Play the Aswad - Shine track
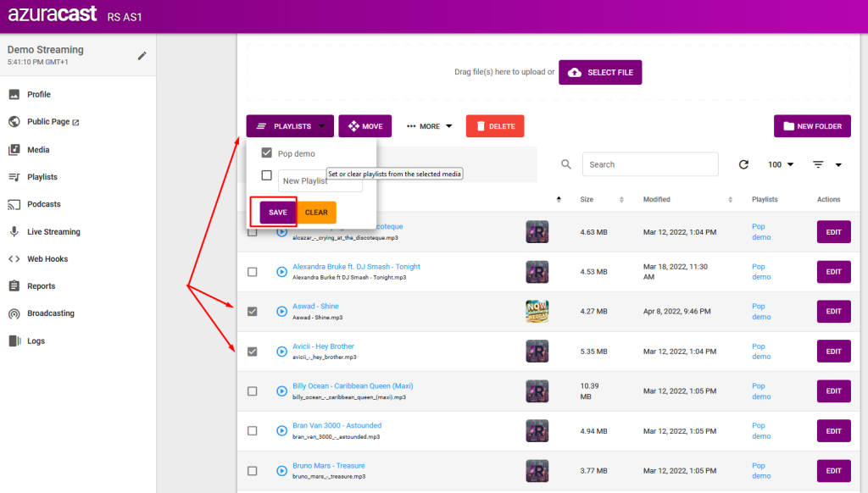The width and height of the screenshot is (868, 493). click(281, 312)
